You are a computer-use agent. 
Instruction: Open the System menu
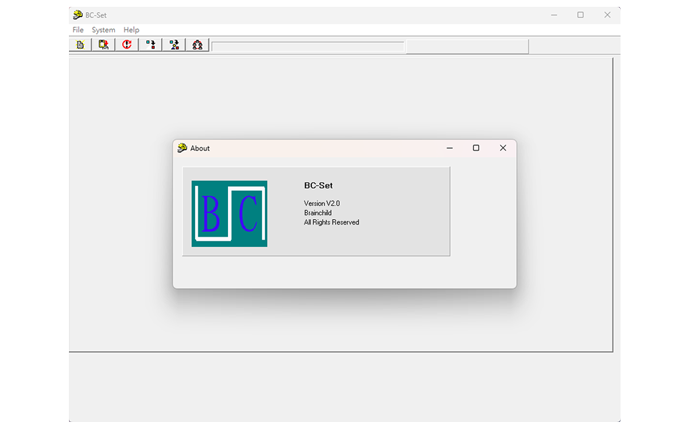tap(103, 30)
